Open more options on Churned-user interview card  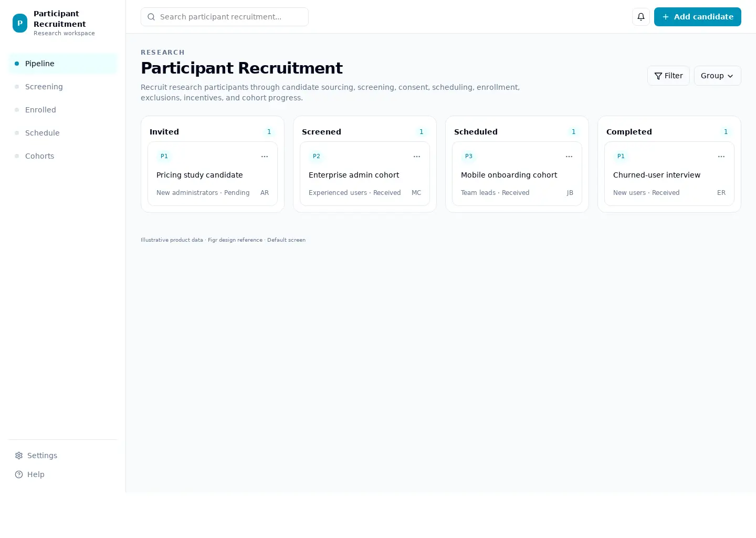coord(721,157)
